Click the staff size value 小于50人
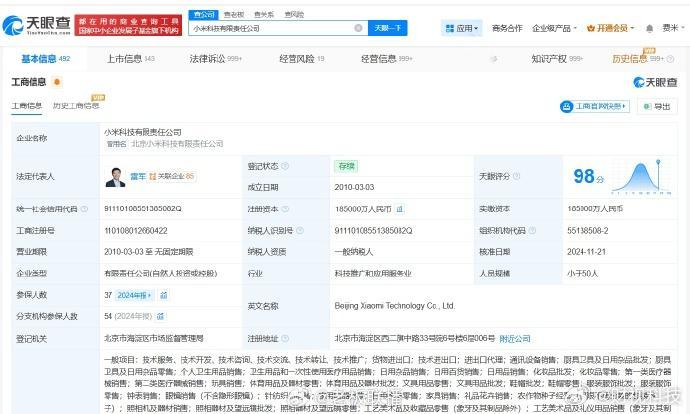Image resolution: width=690 pixels, height=414 pixels. (583, 273)
